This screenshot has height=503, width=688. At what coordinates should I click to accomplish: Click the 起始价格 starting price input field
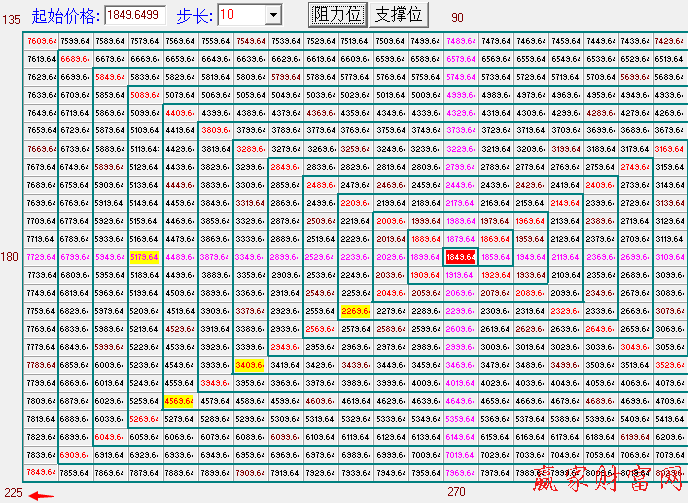[x=135, y=14]
